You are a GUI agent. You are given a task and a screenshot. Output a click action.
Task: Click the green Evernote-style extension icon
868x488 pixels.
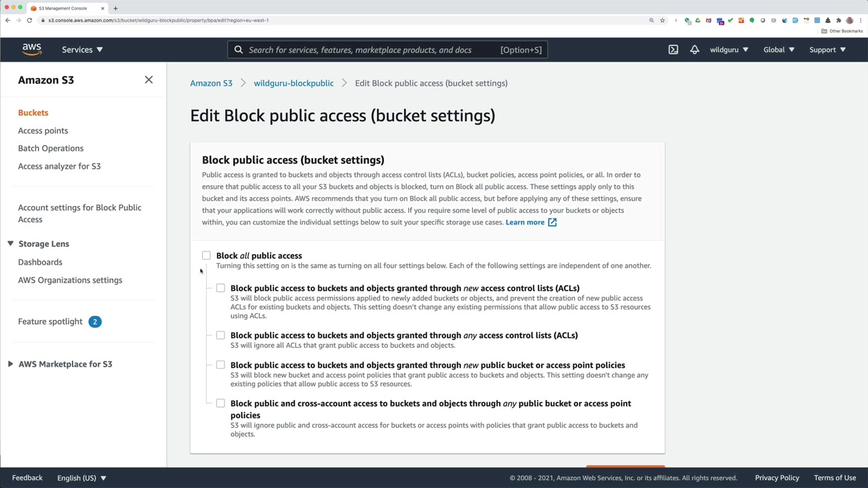(x=752, y=20)
